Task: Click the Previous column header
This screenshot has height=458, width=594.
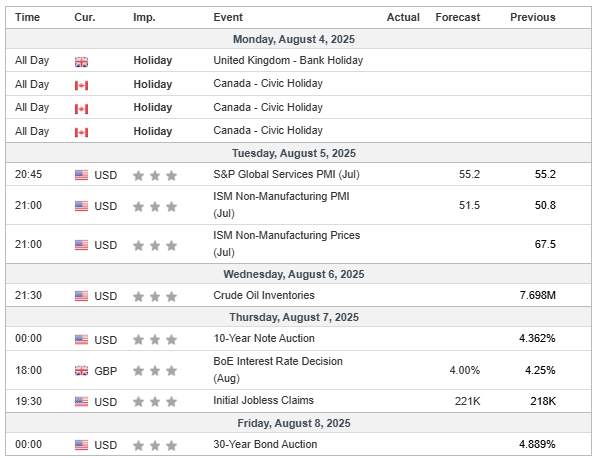Action: pyautogui.click(x=533, y=17)
